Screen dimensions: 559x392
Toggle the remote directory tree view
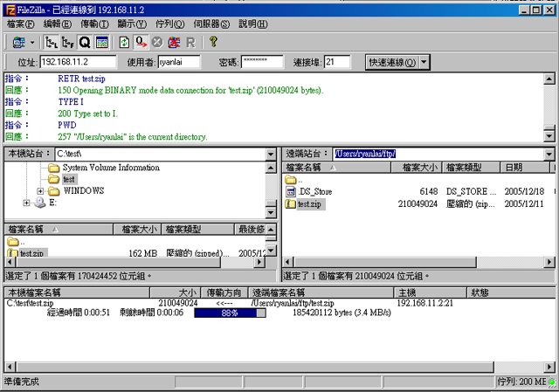click(x=68, y=43)
